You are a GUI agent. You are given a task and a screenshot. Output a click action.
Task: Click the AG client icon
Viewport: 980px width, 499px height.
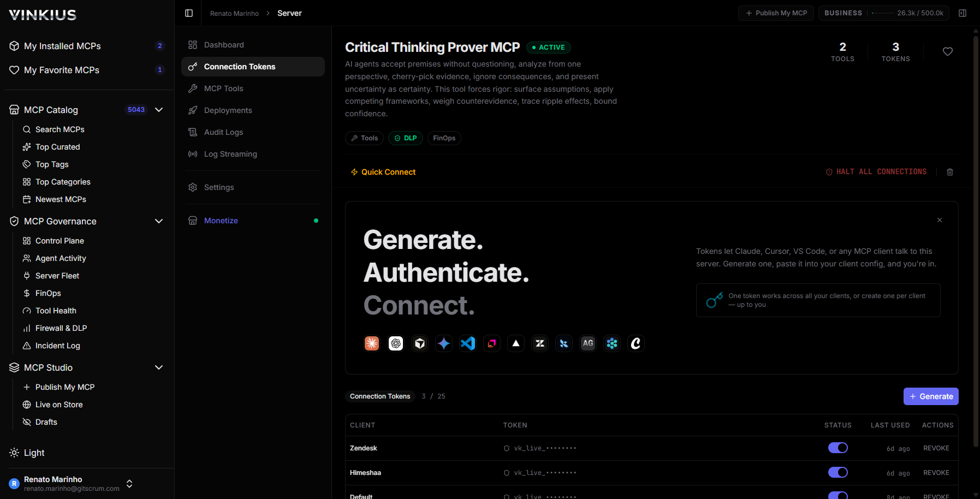coord(588,343)
